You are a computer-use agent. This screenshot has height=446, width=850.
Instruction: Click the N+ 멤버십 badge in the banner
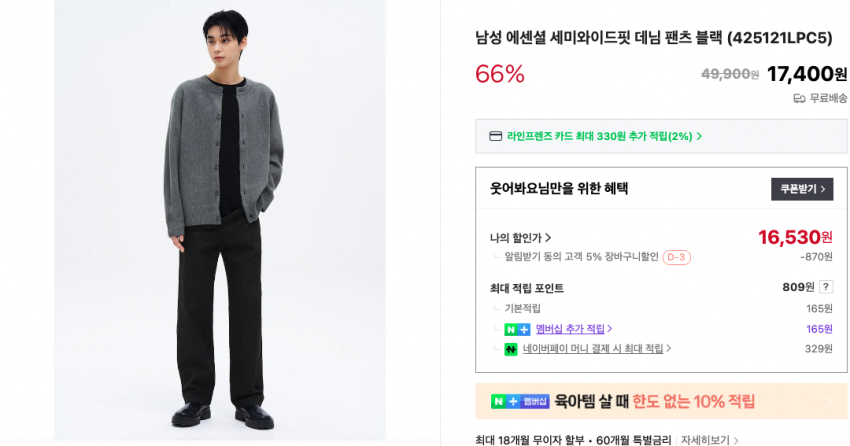(x=520, y=401)
